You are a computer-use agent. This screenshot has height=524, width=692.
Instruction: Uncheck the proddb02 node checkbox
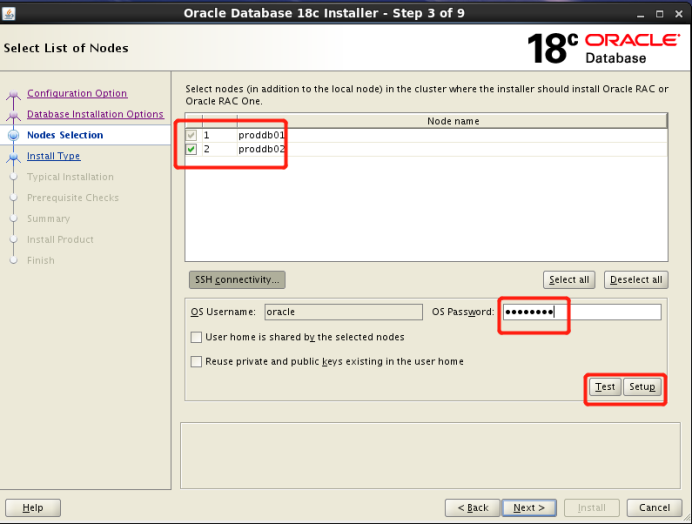[x=191, y=149]
